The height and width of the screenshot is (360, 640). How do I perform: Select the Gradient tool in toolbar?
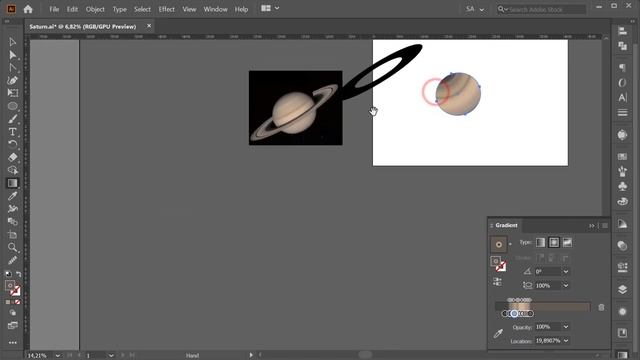pyautogui.click(x=12, y=183)
